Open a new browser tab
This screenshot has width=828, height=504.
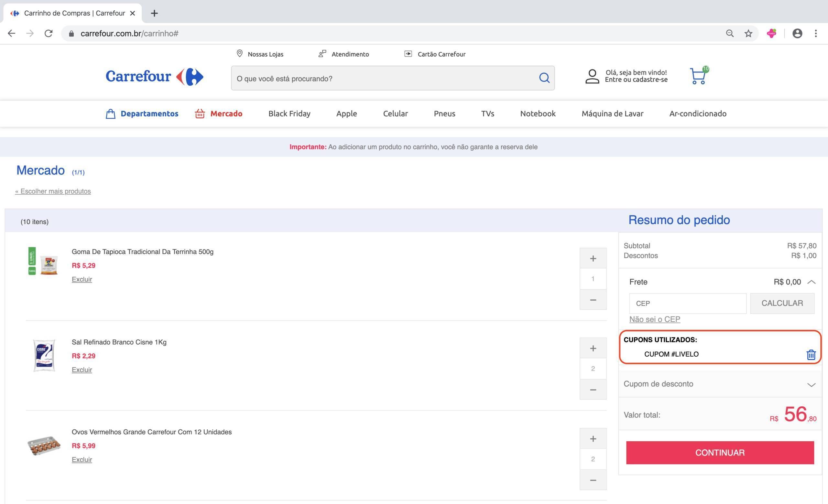(154, 13)
